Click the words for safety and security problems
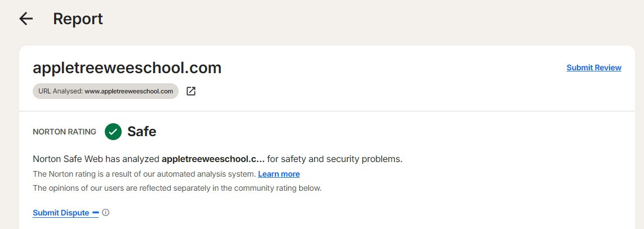The height and width of the screenshot is (229, 644). (x=335, y=159)
